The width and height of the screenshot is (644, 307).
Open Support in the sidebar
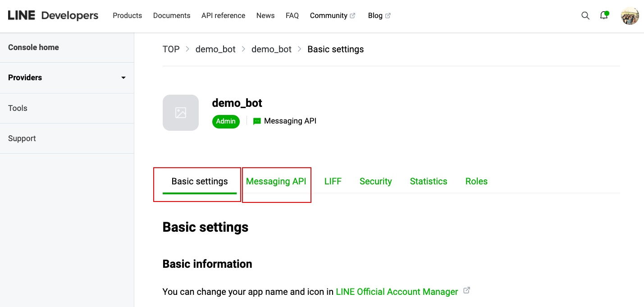(22, 138)
